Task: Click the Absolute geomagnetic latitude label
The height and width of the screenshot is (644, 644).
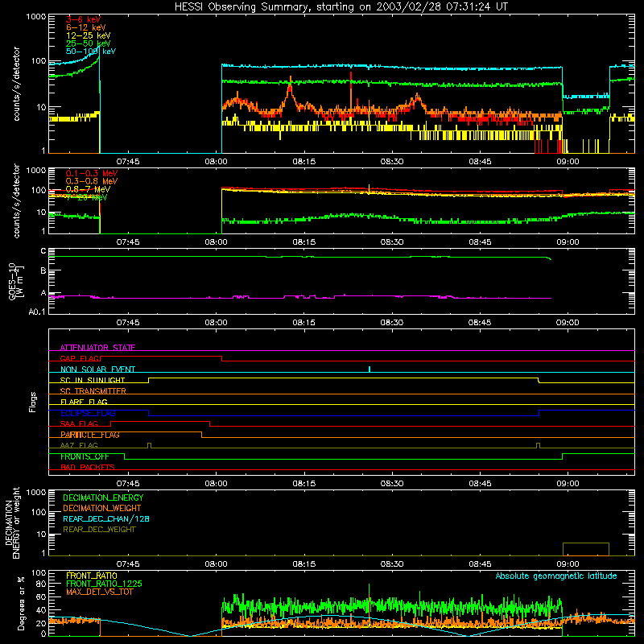Action: point(556,576)
